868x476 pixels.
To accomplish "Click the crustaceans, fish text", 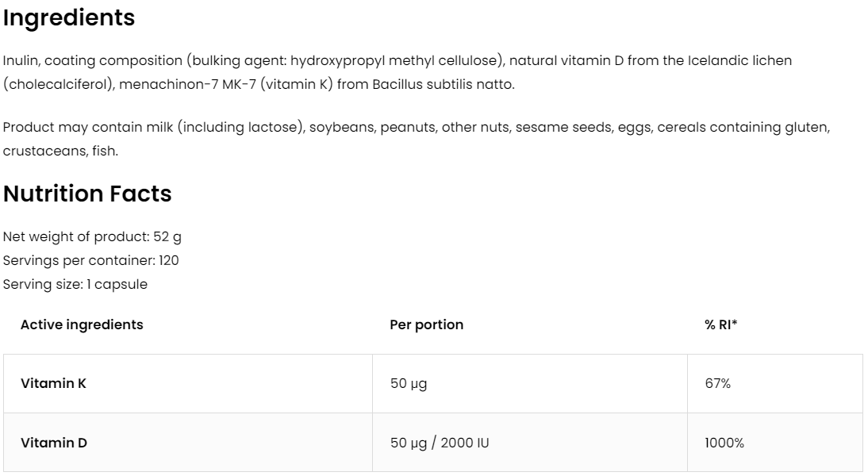I will coord(60,152).
